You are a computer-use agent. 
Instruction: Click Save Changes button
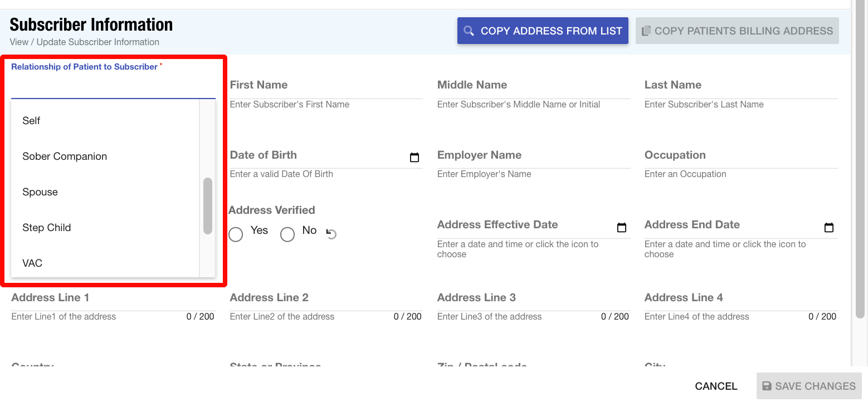tap(808, 386)
